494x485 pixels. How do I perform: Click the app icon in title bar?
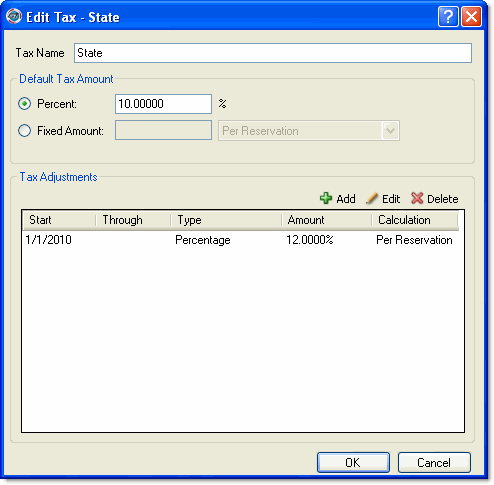pos(14,16)
